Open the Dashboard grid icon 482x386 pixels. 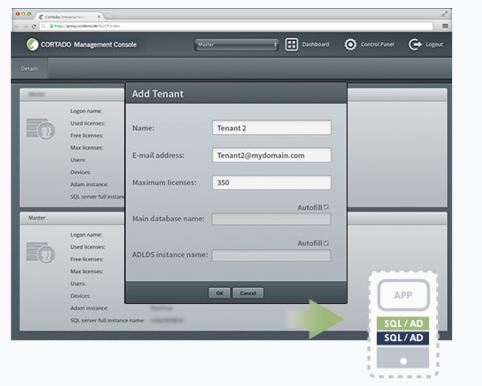click(x=291, y=44)
